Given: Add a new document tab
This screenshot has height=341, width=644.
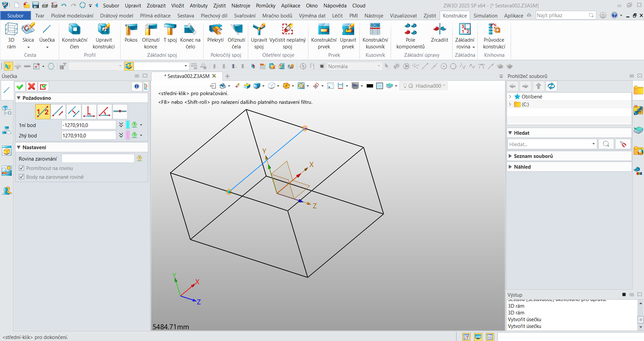Looking at the screenshot, I should [x=227, y=76].
